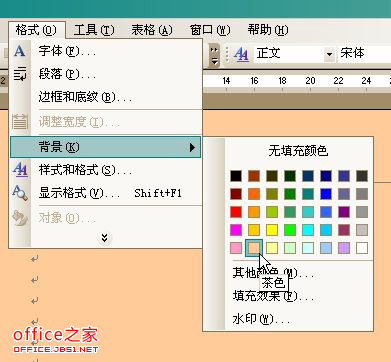Pick the turquoise cyan swatch in fourth row
Viewport: 391px width, 362px height.
(x=308, y=230)
